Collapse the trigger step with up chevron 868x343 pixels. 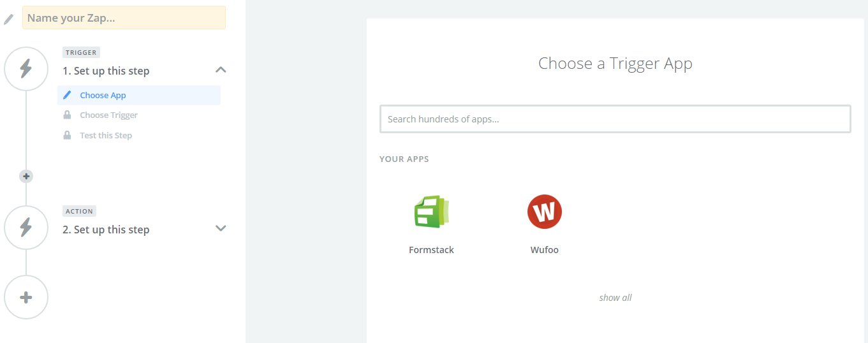(x=221, y=69)
